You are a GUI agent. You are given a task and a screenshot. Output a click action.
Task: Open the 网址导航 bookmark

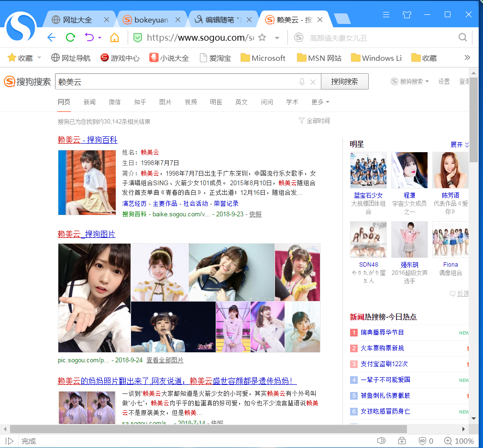tap(71, 58)
